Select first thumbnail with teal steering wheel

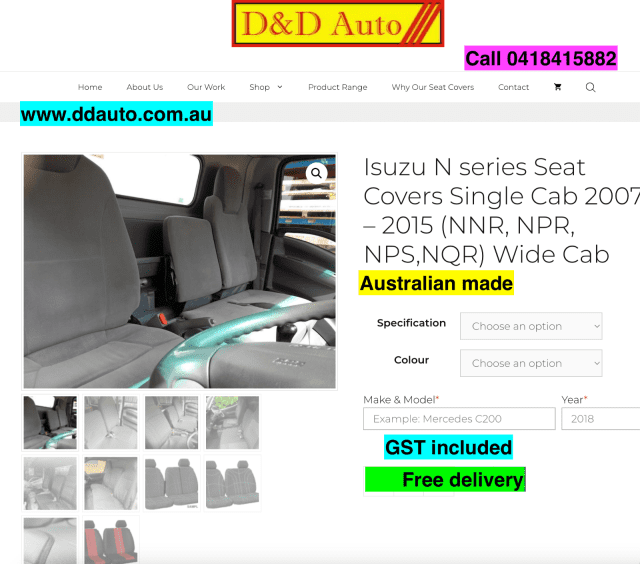[50, 422]
